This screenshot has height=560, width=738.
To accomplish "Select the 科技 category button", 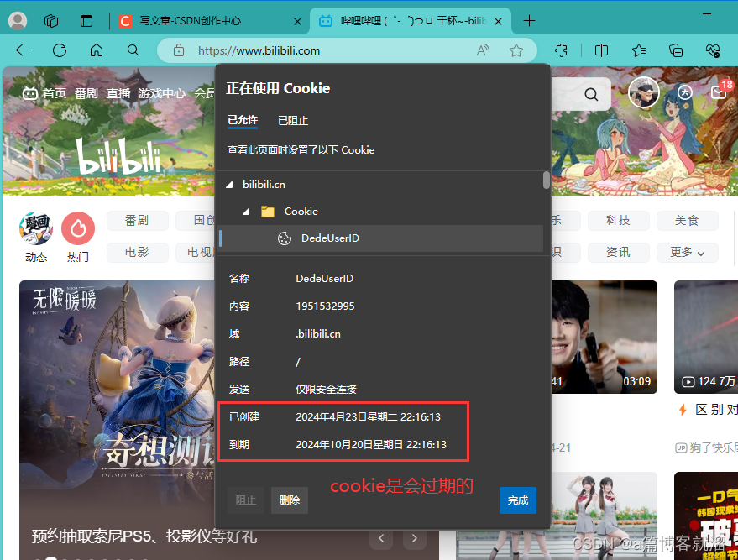I will (x=619, y=220).
